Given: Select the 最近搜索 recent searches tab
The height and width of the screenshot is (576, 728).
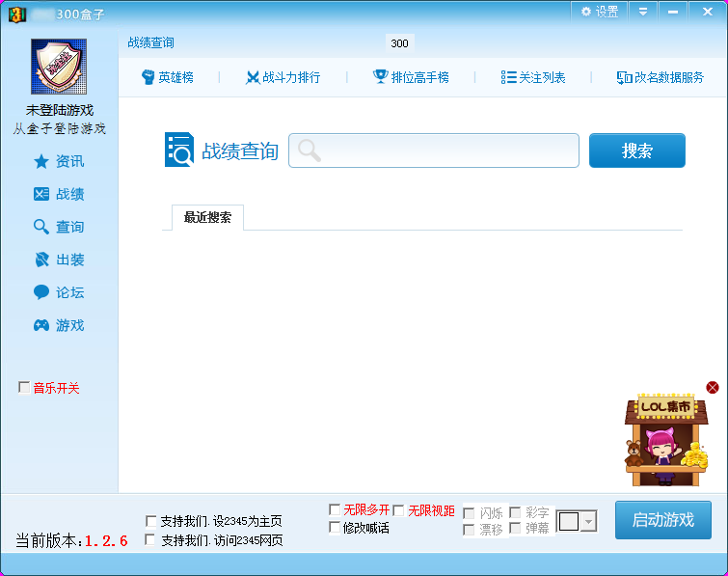Looking at the screenshot, I should click(207, 217).
